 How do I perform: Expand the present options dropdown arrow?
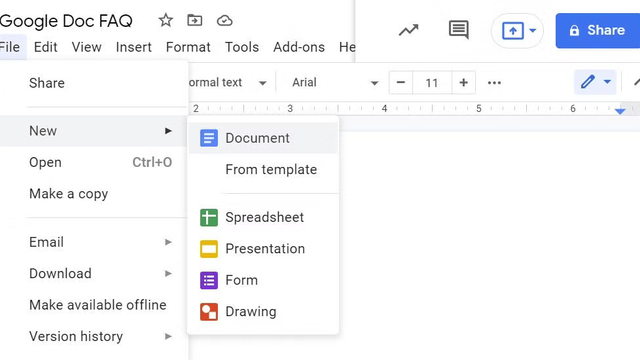pos(533,30)
